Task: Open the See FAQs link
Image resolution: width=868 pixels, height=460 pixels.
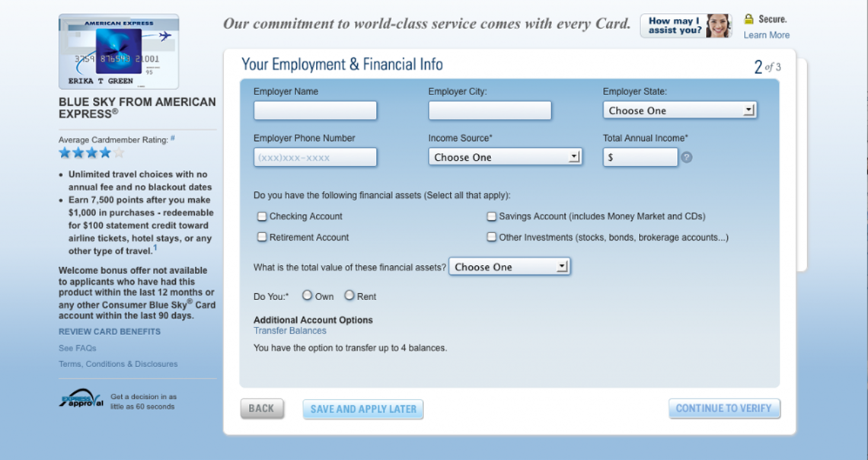Action: 78,348
